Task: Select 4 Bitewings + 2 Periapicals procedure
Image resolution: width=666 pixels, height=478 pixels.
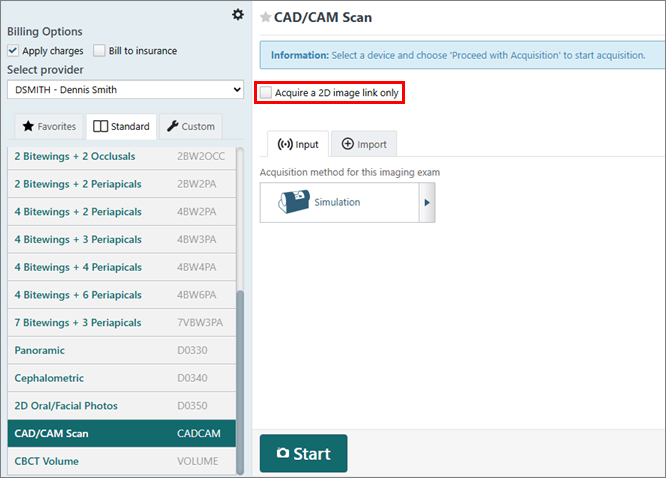Action: click(121, 212)
